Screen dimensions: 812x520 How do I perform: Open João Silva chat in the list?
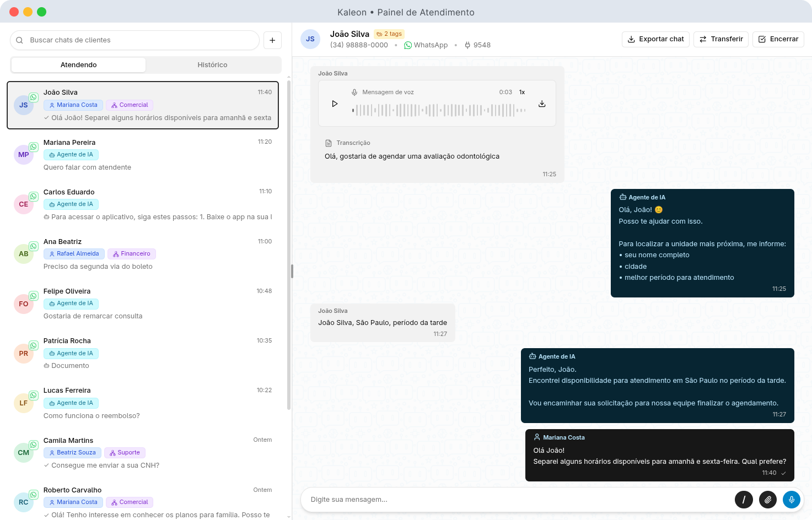(143, 105)
